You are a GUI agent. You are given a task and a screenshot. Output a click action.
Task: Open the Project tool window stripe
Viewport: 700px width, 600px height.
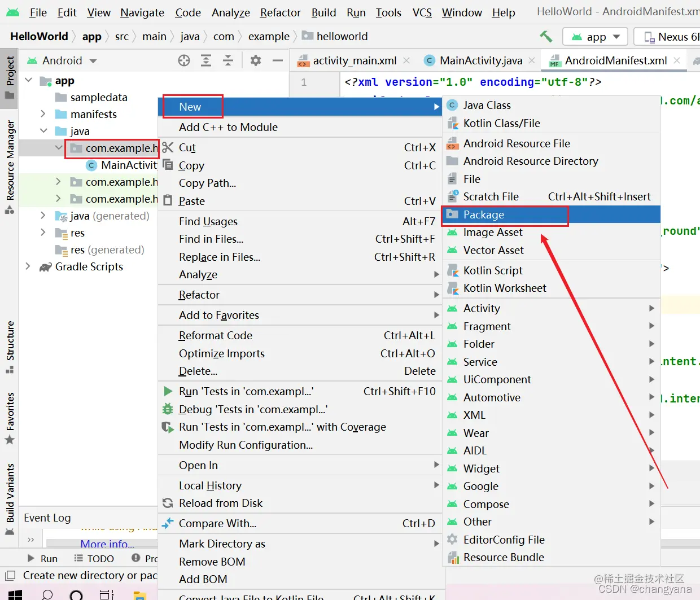click(10, 77)
